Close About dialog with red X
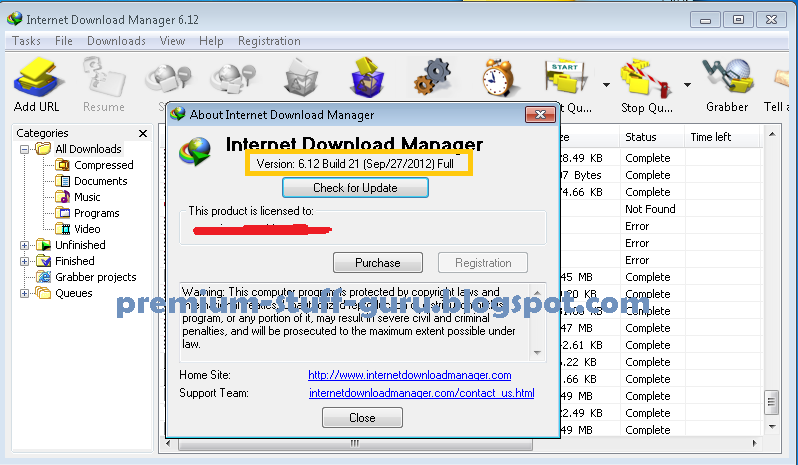Screen dimensions: 798x465 pos(540,114)
